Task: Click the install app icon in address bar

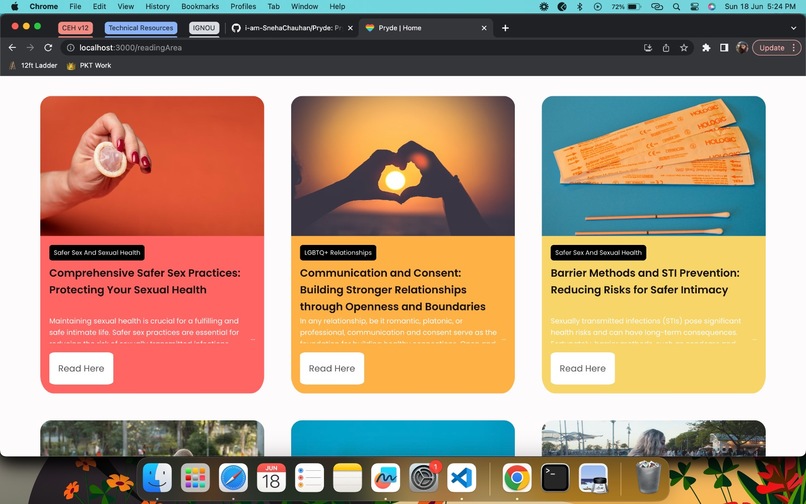Action: (648, 48)
